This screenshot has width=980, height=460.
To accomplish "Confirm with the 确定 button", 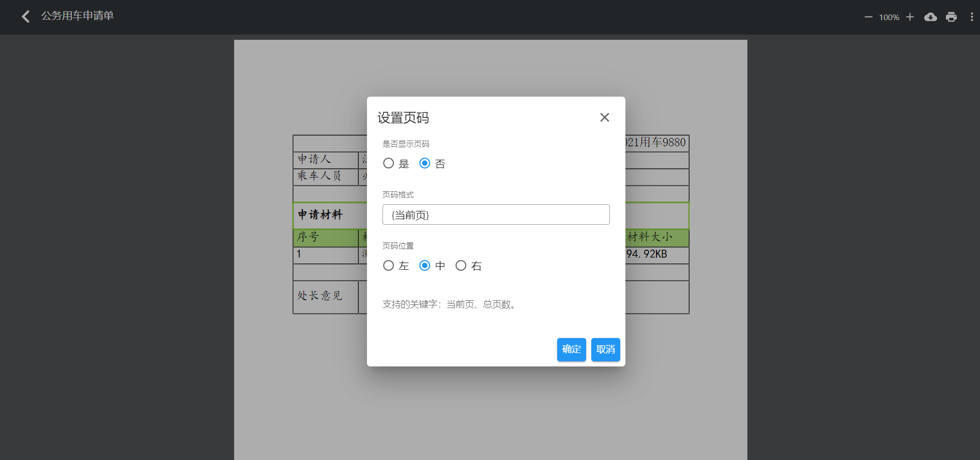I will point(571,349).
